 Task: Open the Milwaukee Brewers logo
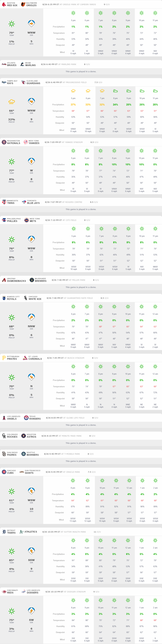click(x=32, y=280)
